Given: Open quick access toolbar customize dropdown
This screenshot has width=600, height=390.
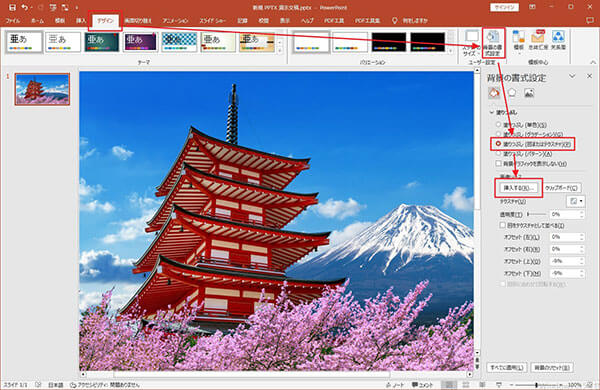Looking at the screenshot, I should click(x=77, y=7).
